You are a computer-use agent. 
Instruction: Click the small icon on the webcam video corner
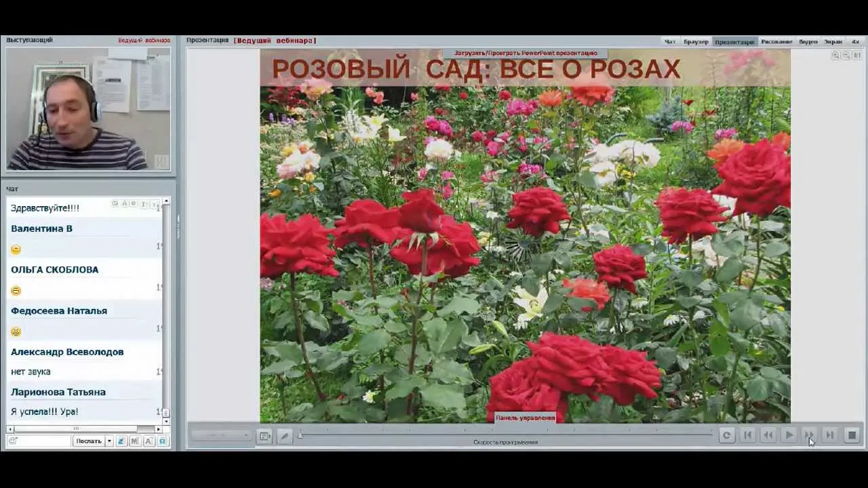click(161, 161)
